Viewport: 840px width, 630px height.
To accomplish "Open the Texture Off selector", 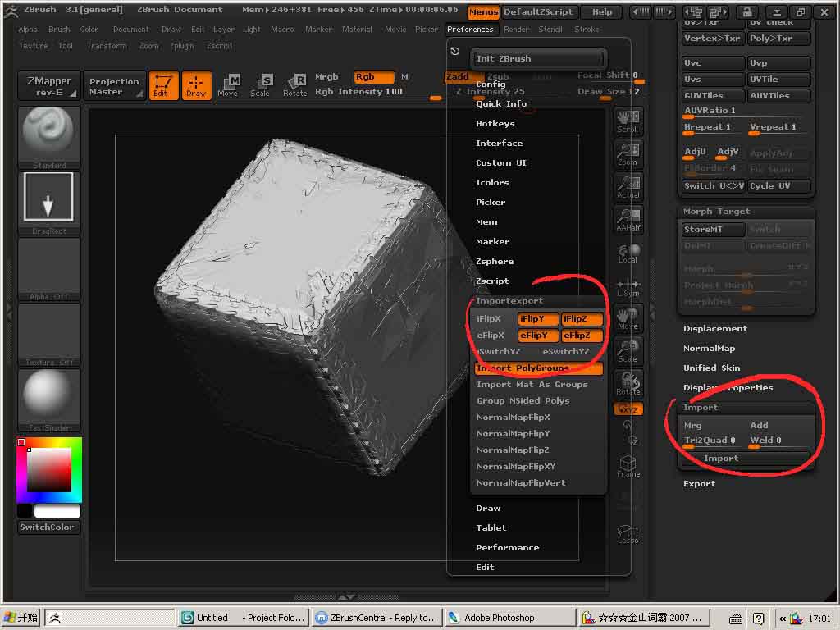I will (x=48, y=335).
